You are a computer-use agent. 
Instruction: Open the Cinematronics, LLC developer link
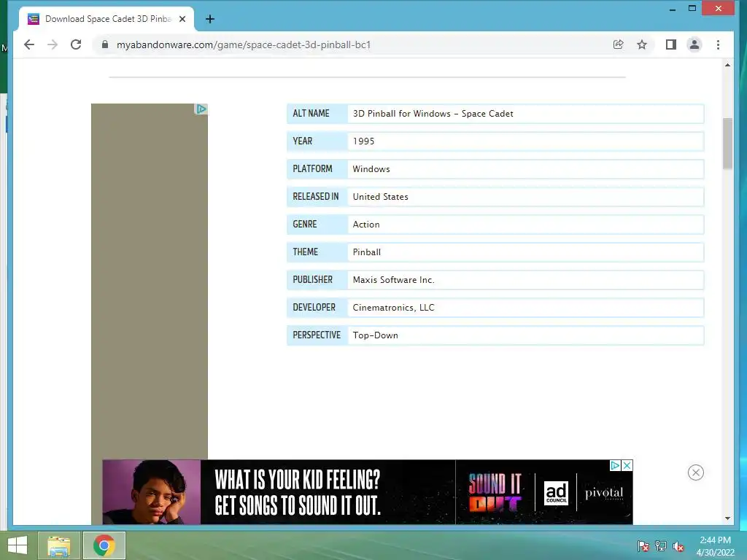[x=393, y=308]
